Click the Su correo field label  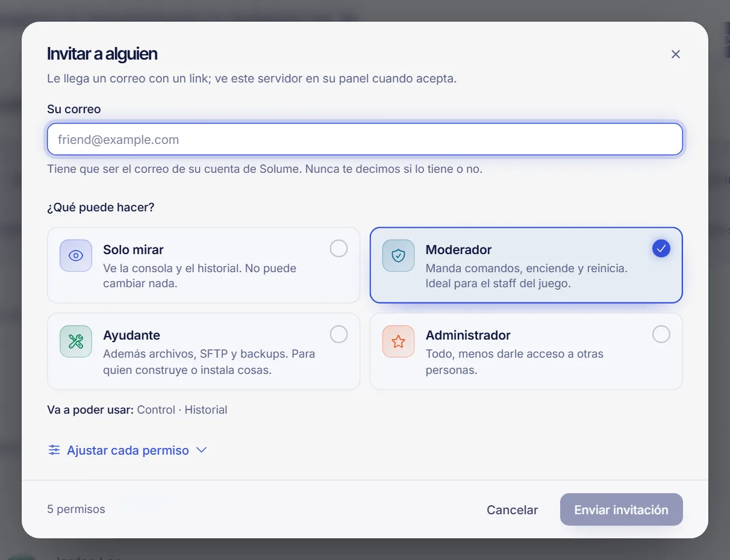click(x=74, y=110)
